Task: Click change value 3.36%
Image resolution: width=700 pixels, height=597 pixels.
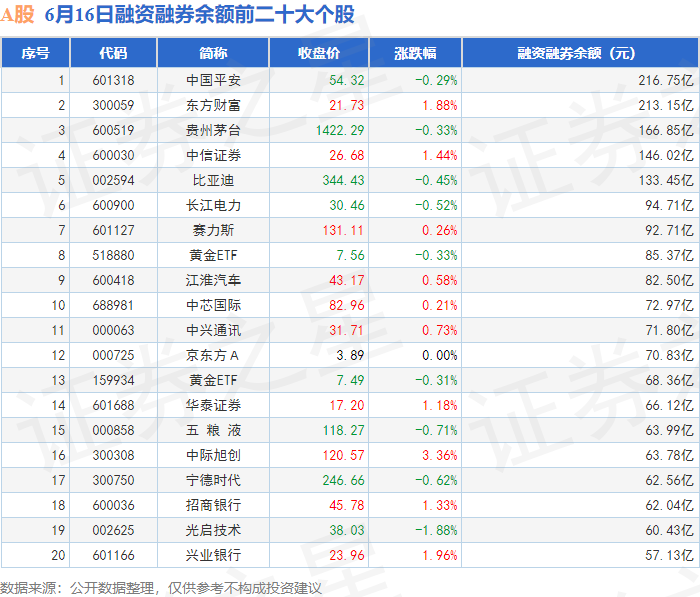Action: coord(440,455)
